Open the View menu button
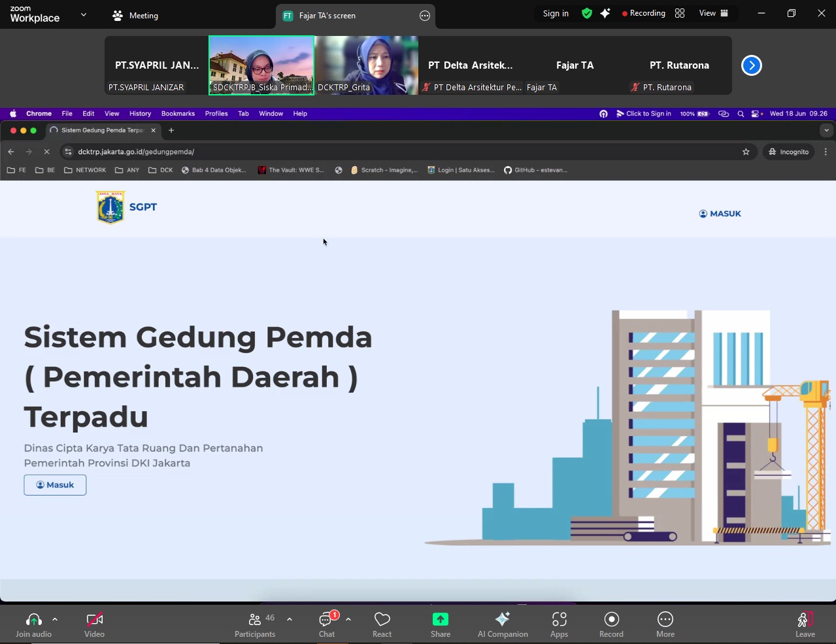836x644 pixels. click(x=713, y=13)
